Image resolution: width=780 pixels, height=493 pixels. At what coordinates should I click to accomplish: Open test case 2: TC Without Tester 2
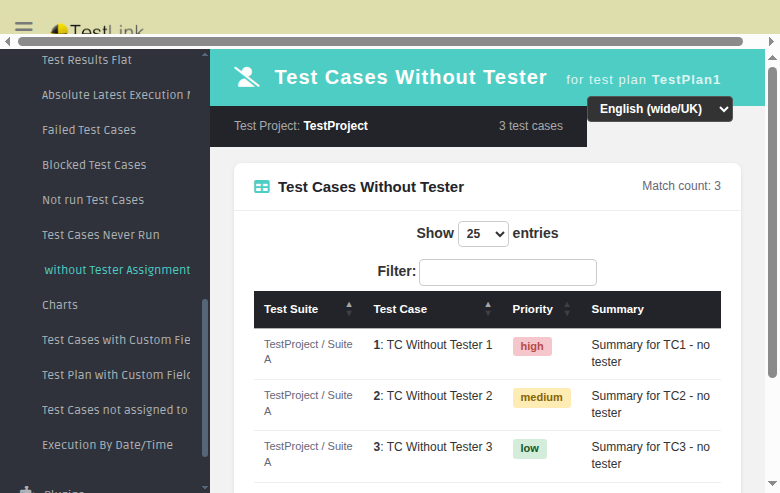coord(433,396)
